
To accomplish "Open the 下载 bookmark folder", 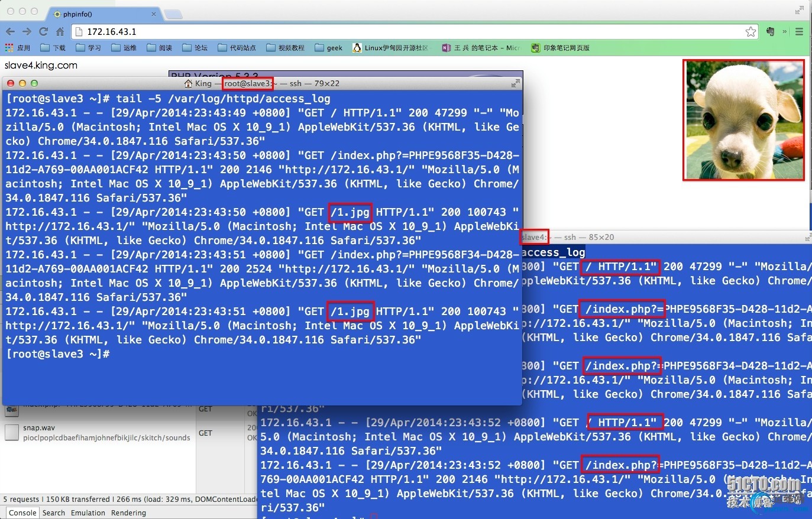I will (x=53, y=48).
